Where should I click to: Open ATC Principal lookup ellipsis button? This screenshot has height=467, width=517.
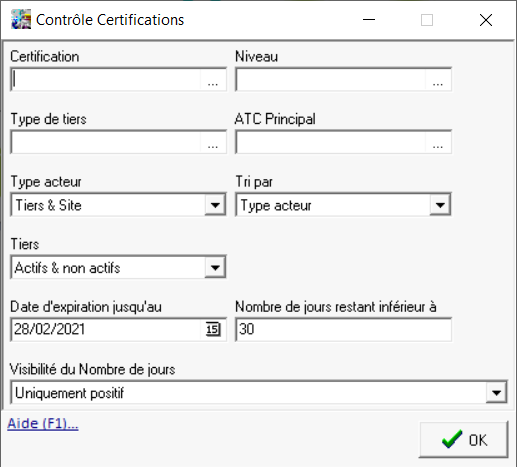(438, 143)
